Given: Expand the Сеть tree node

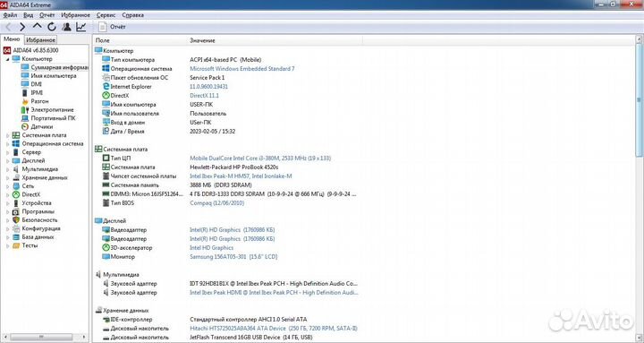Looking at the screenshot, I should click(7, 186).
